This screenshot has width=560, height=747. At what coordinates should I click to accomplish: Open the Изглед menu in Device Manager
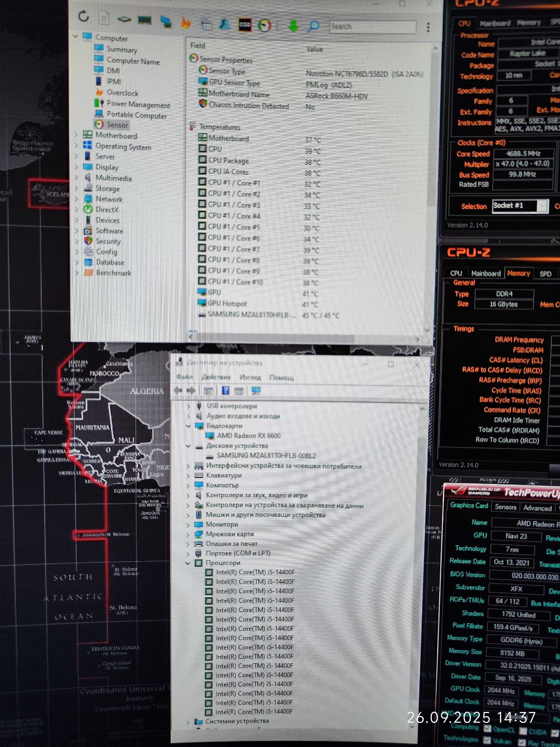250,377
